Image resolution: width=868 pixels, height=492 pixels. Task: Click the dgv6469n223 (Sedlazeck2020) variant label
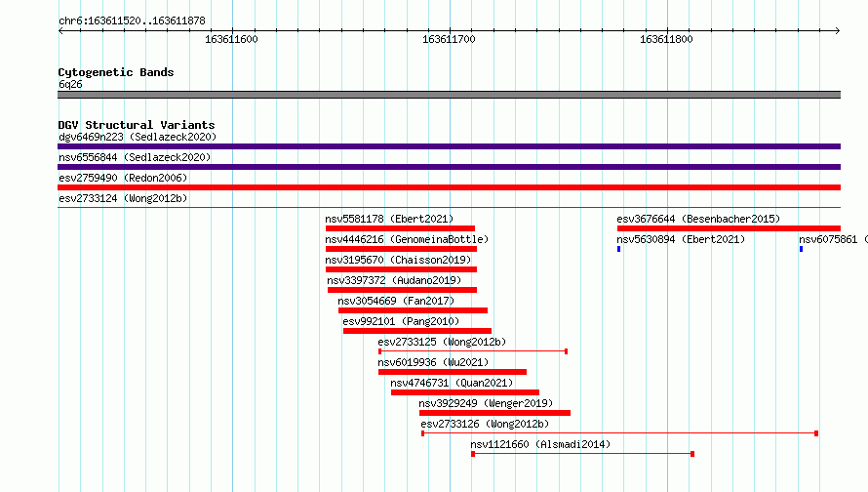click(x=138, y=137)
